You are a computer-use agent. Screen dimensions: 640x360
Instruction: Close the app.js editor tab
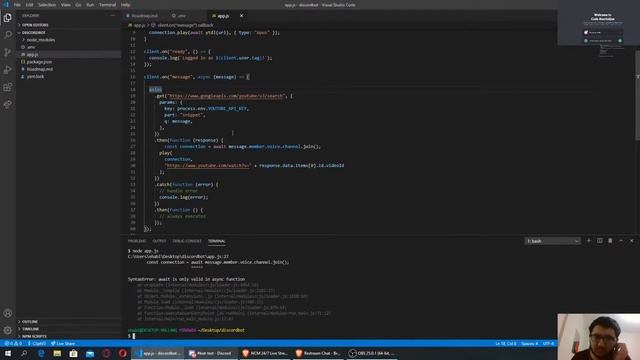point(241,16)
